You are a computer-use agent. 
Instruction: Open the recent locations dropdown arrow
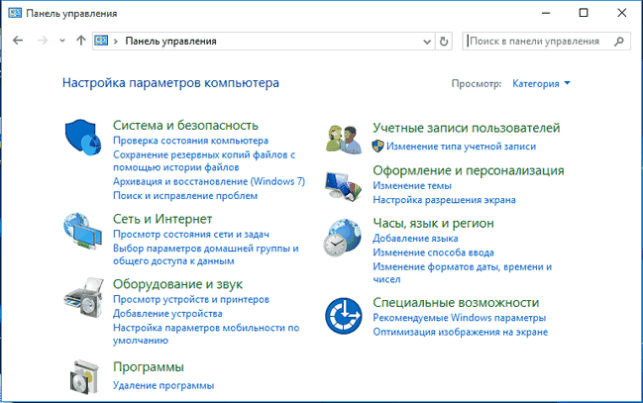click(x=62, y=41)
